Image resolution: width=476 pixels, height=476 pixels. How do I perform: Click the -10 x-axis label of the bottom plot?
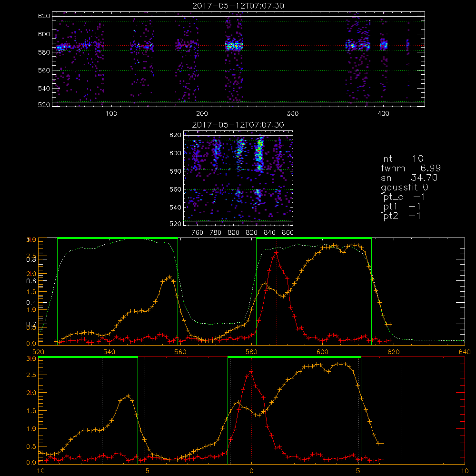pos(38,471)
